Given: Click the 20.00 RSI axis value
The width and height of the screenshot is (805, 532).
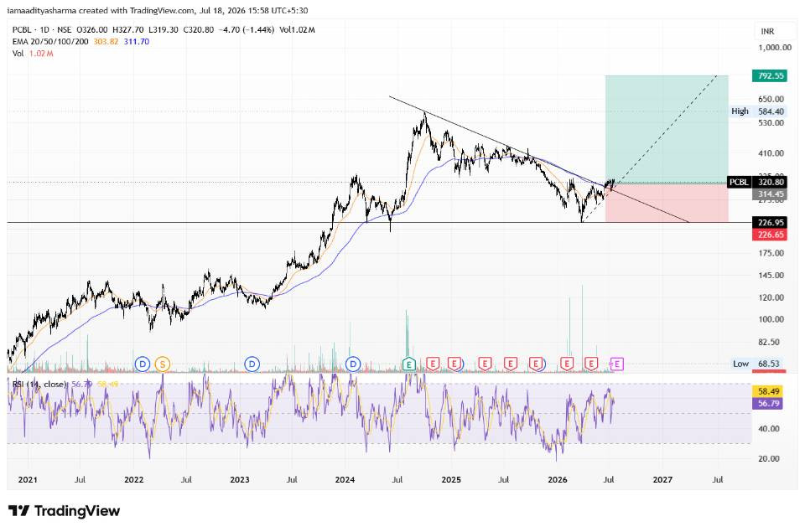Looking at the screenshot, I should point(769,458).
